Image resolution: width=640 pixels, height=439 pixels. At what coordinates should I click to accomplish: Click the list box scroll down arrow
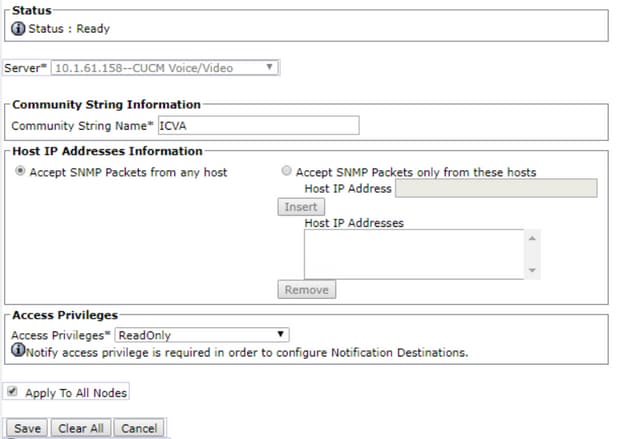532,270
